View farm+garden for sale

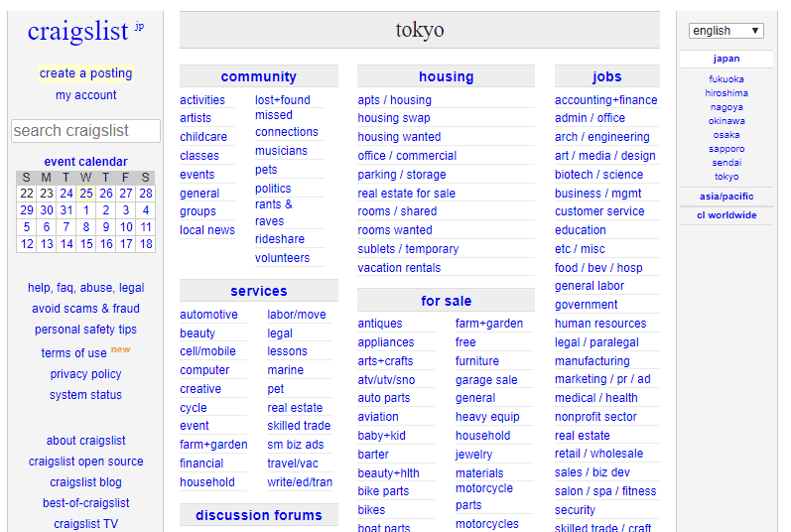489,324
